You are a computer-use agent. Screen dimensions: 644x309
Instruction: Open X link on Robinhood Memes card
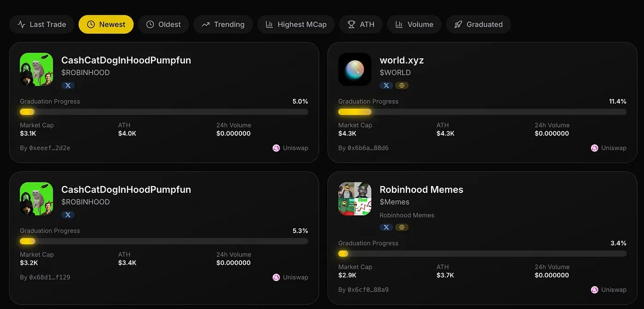386,227
